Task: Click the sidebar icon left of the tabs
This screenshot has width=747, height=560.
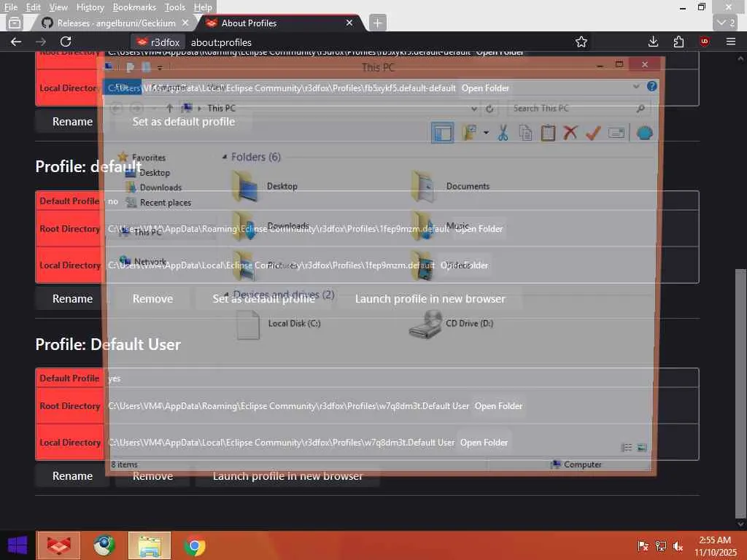Action: point(15,23)
